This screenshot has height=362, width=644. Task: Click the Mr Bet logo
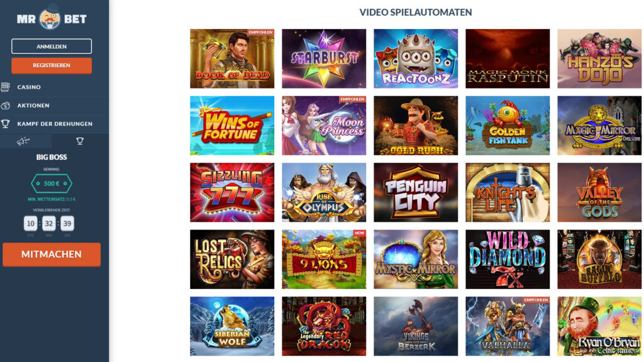[x=52, y=18]
